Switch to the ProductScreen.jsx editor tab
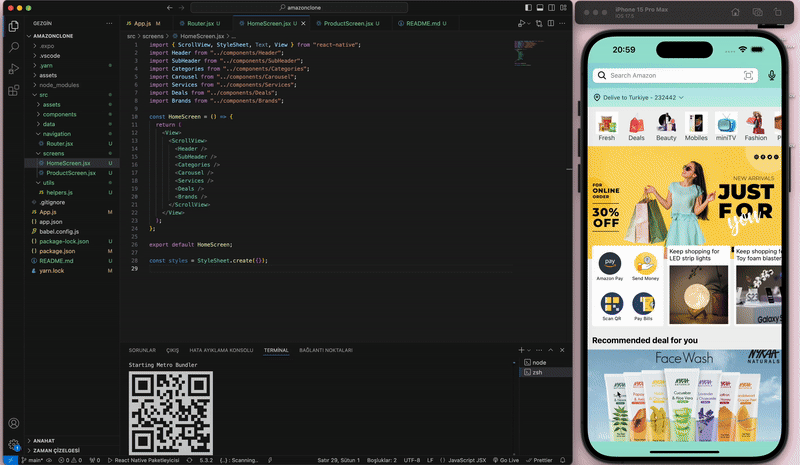 point(348,23)
